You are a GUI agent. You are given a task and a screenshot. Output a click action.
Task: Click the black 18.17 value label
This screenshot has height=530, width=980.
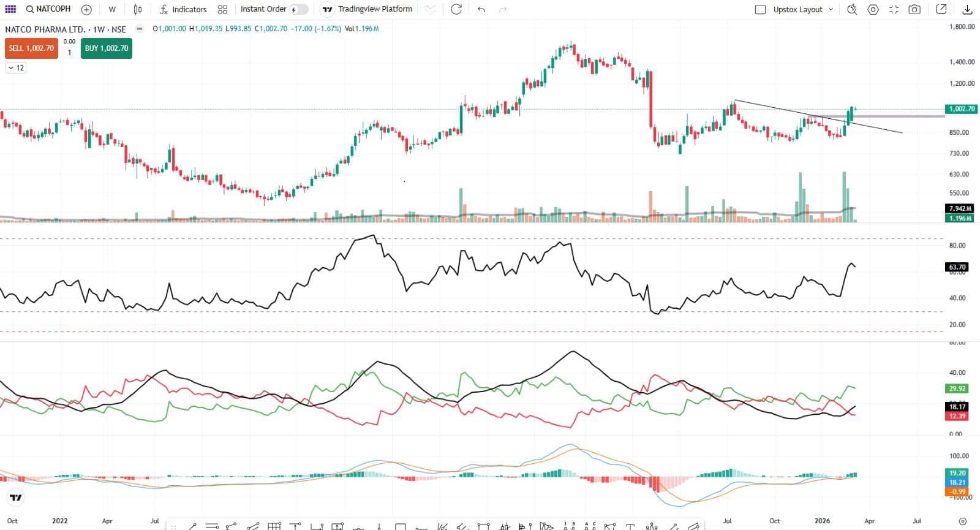(957, 406)
